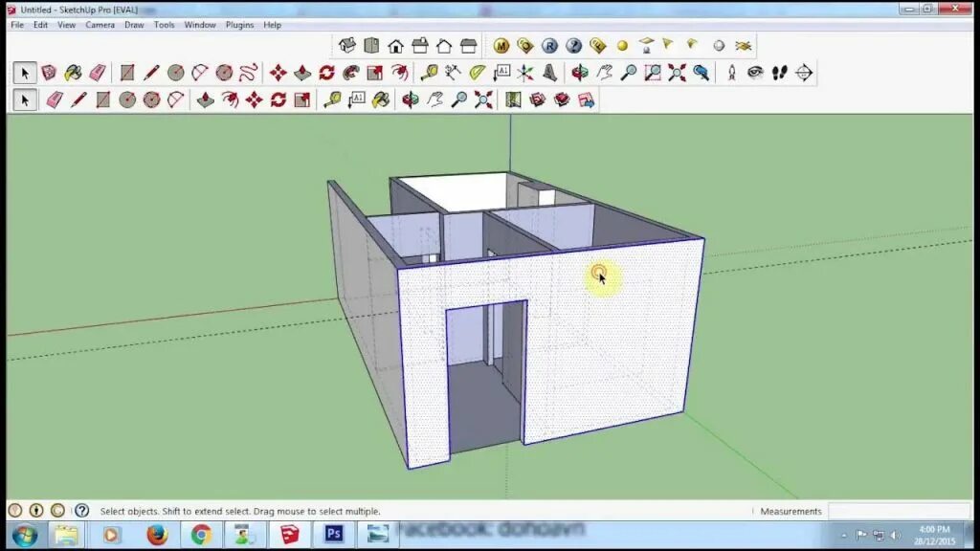This screenshot has width=980, height=551.
Task: Open the Edit menu
Action: (x=40, y=25)
